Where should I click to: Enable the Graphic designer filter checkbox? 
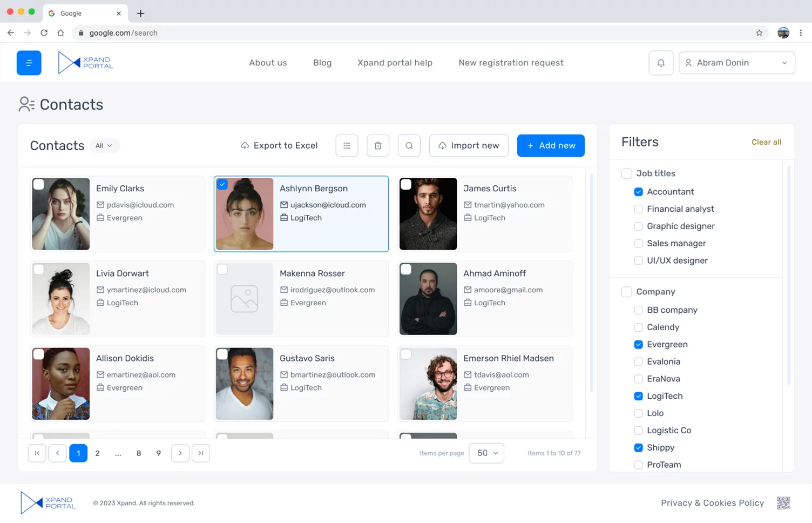pos(638,226)
